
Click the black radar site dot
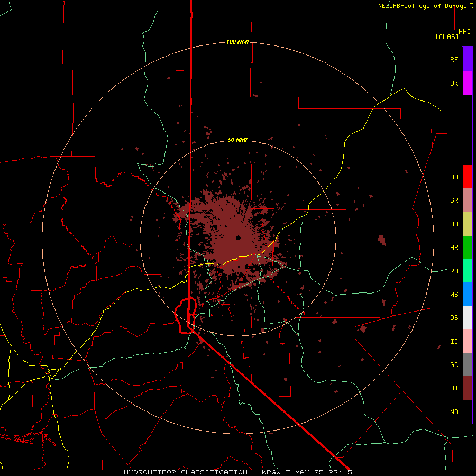(x=238, y=237)
